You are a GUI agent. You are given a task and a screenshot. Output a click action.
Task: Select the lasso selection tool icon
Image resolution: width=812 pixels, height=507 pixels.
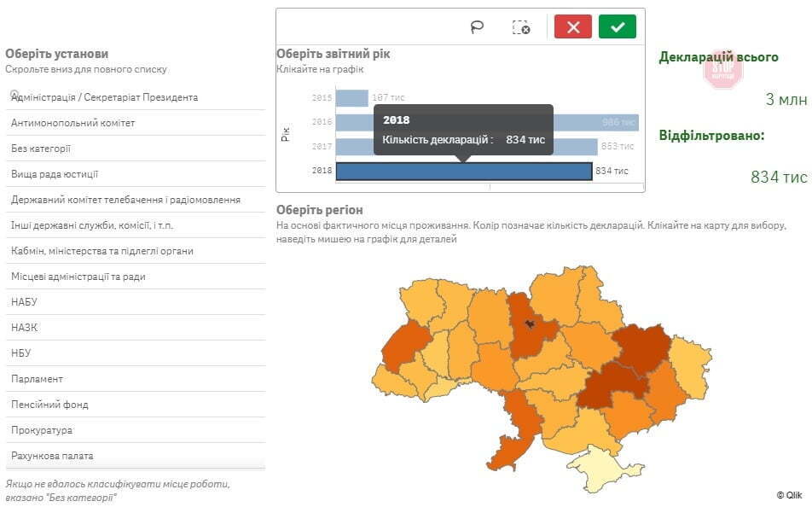point(477,26)
